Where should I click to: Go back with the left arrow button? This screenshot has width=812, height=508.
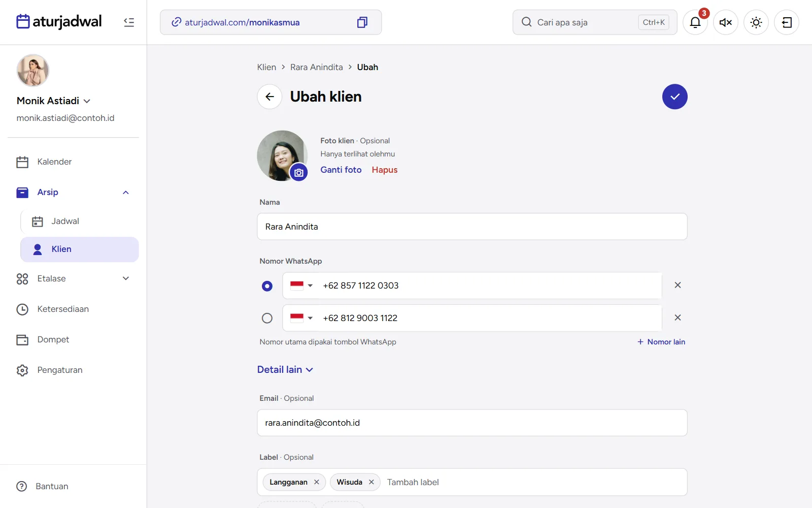click(x=269, y=97)
